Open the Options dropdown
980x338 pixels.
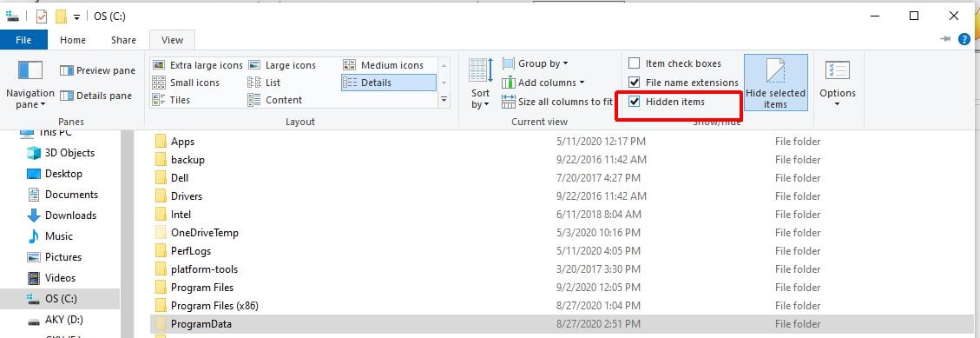click(x=838, y=84)
